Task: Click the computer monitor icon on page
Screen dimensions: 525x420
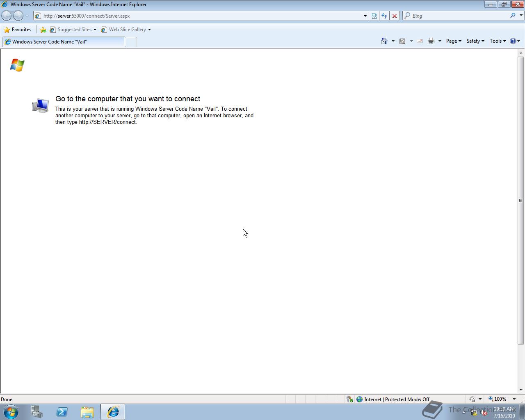Action: pos(41,105)
